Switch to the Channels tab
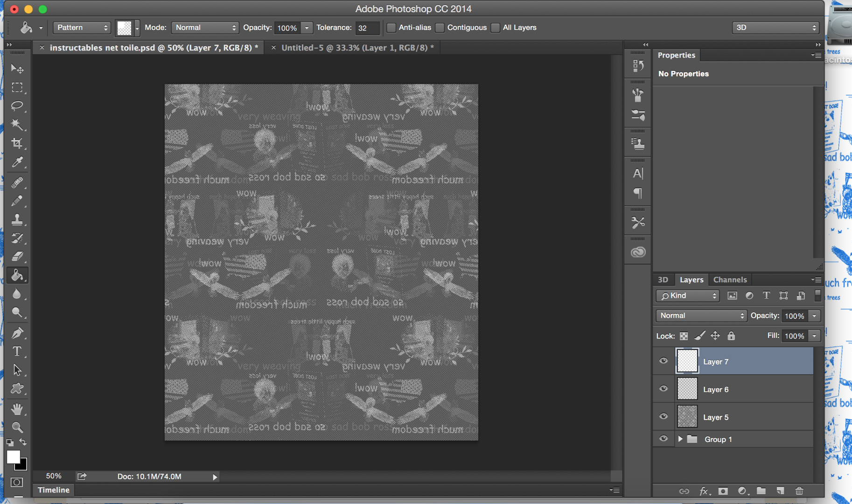 730,280
